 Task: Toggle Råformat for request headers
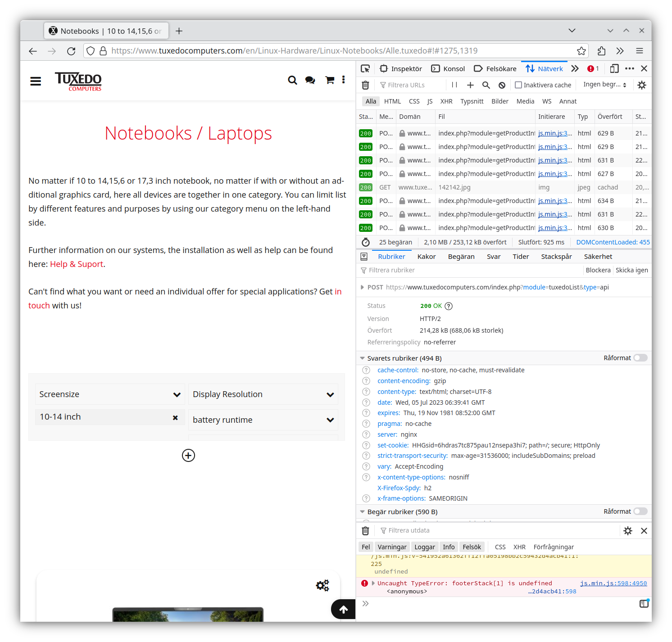(640, 511)
